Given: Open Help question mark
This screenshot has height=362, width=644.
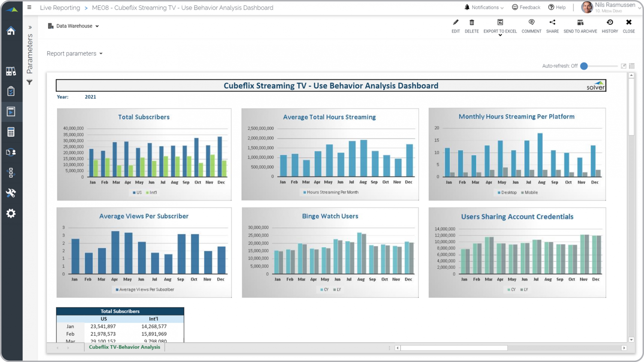Looking at the screenshot, I should [x=551, y=7].
